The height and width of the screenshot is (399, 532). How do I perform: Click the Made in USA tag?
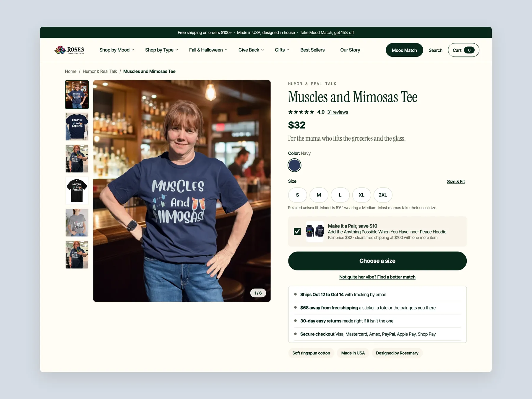[353, 353]
